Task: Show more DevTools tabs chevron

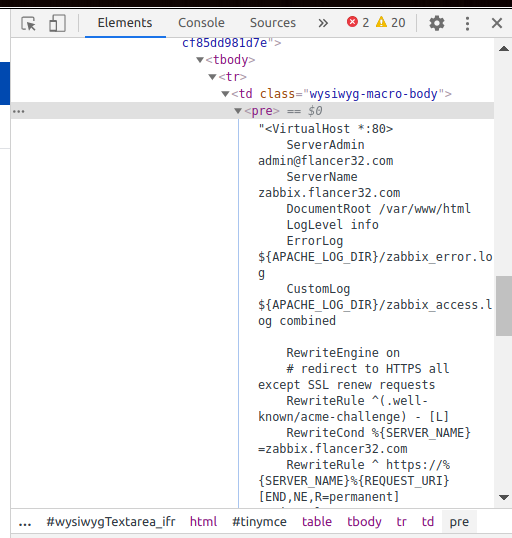Action: click(323, 23)
